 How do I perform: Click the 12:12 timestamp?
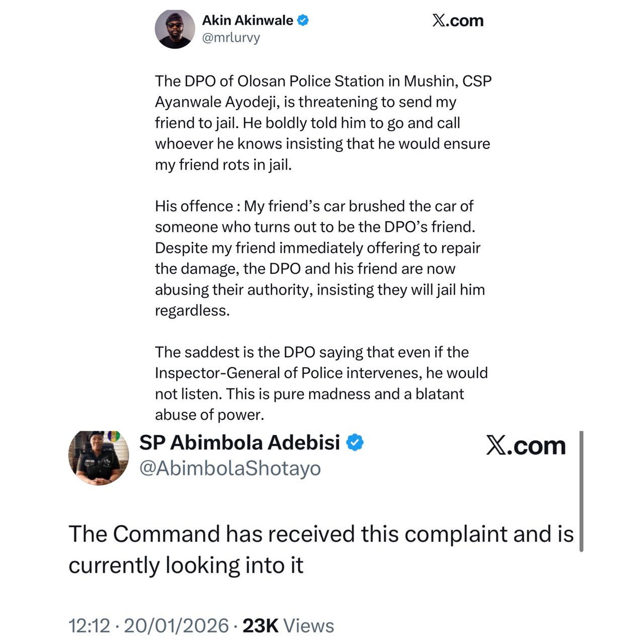tap(89, 626)
